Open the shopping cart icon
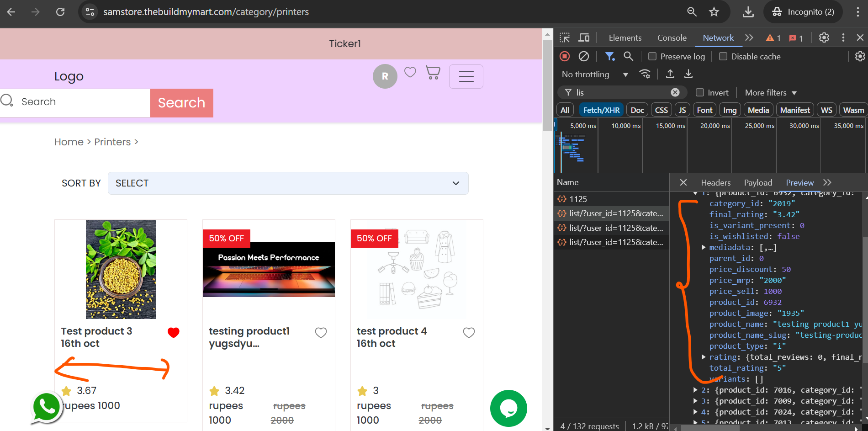 tap(433, 73)
